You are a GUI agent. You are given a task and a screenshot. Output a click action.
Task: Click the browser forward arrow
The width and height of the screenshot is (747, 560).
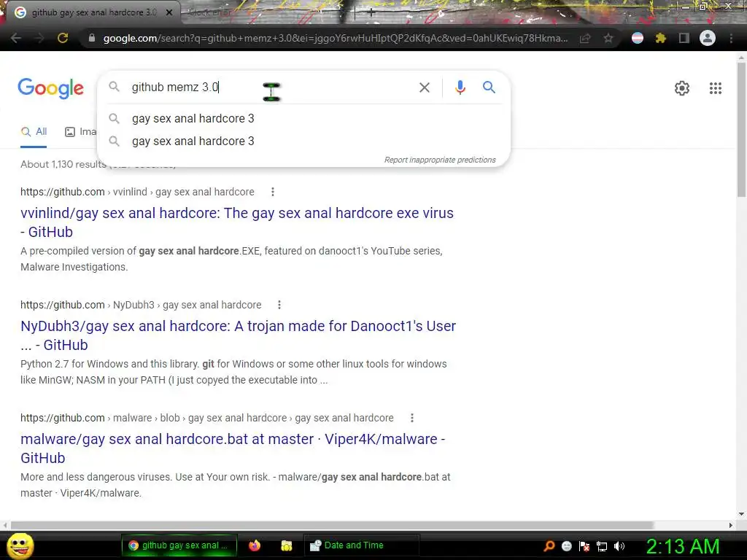pos(39,38)
